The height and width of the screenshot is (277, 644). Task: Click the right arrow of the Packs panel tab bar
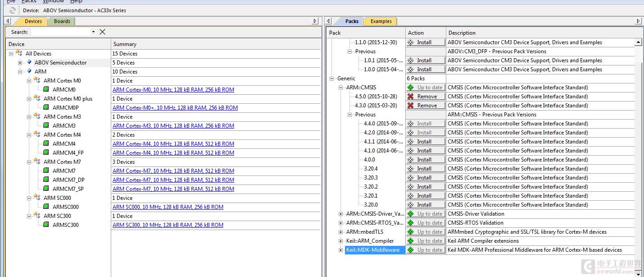tap(638, 21)
